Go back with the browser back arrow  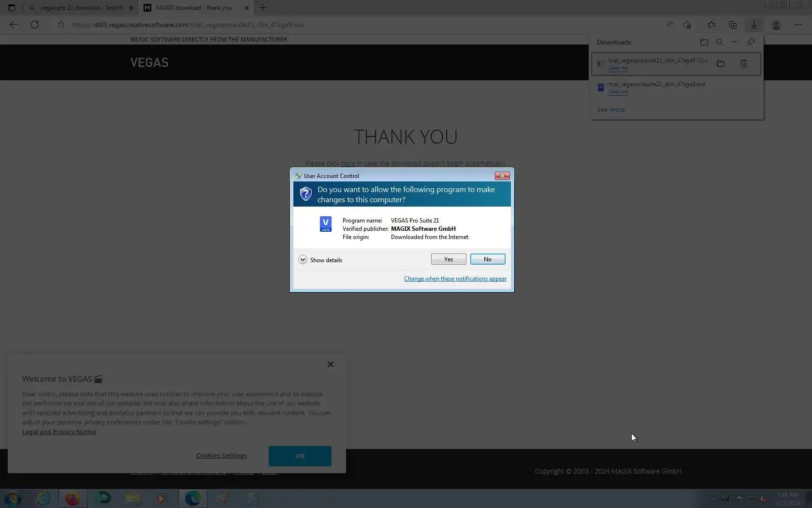tap(14, 25)
